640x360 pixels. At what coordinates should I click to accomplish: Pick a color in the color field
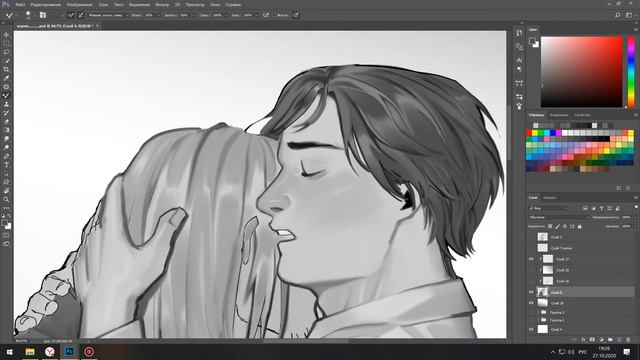pyautogui.click(x=581, y=72)
